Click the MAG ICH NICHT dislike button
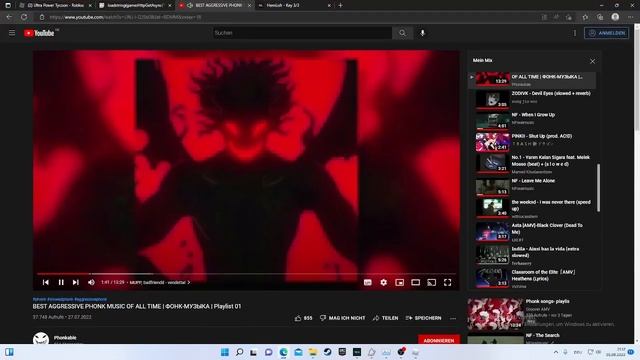 coord(342,318)
